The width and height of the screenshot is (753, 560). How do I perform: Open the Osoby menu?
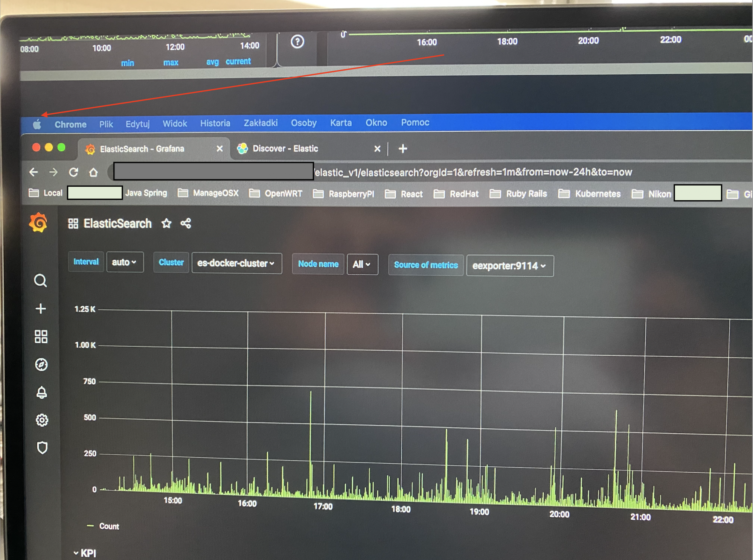pos(303,123)
